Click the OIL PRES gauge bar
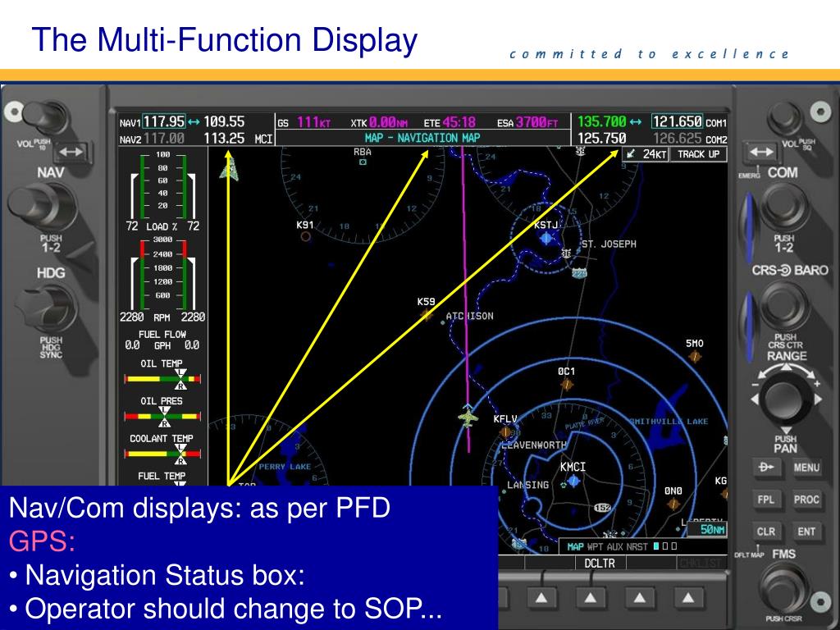The image size is (840, 630). pyautogui.click(x=162, y=416)
